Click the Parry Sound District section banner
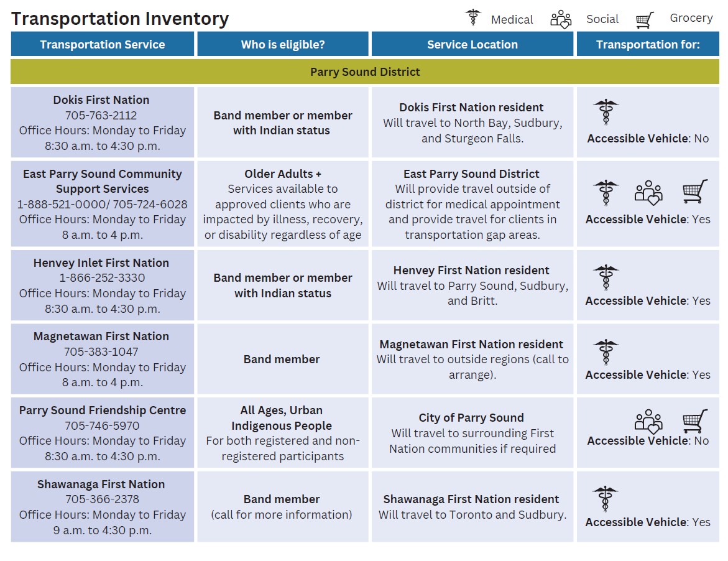The image size is (728, 561). coord(365,72)
